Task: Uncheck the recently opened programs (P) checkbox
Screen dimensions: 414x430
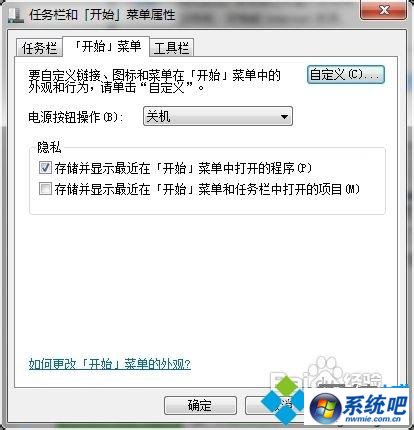Action: (x=45, y=168)
